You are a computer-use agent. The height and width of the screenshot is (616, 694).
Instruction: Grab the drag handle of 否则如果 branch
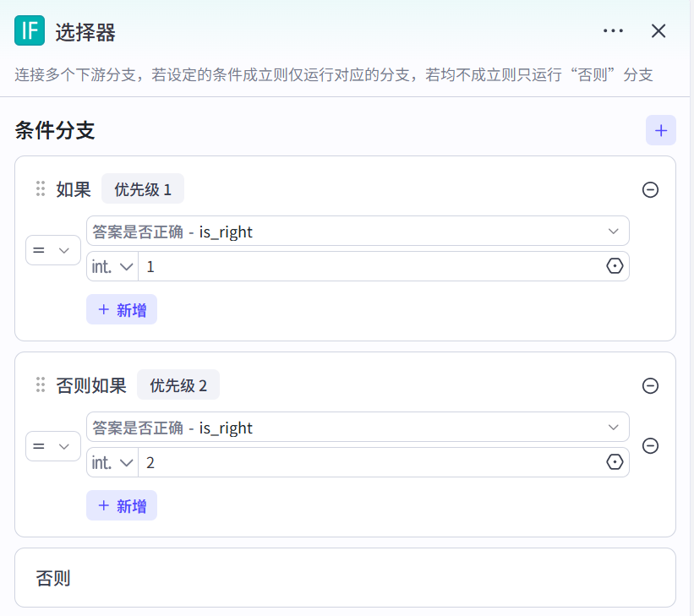point(40,385)
